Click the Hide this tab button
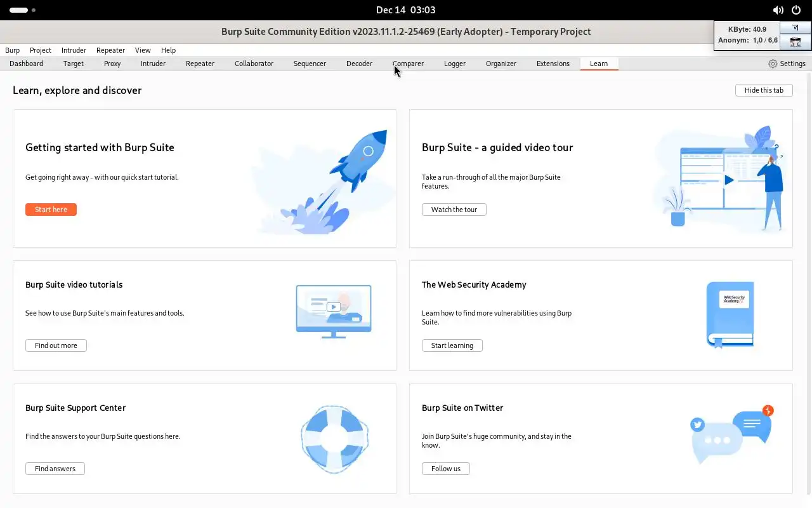This screenshot has height=508, width=812. pyautogui.click(x=764, y=90)
